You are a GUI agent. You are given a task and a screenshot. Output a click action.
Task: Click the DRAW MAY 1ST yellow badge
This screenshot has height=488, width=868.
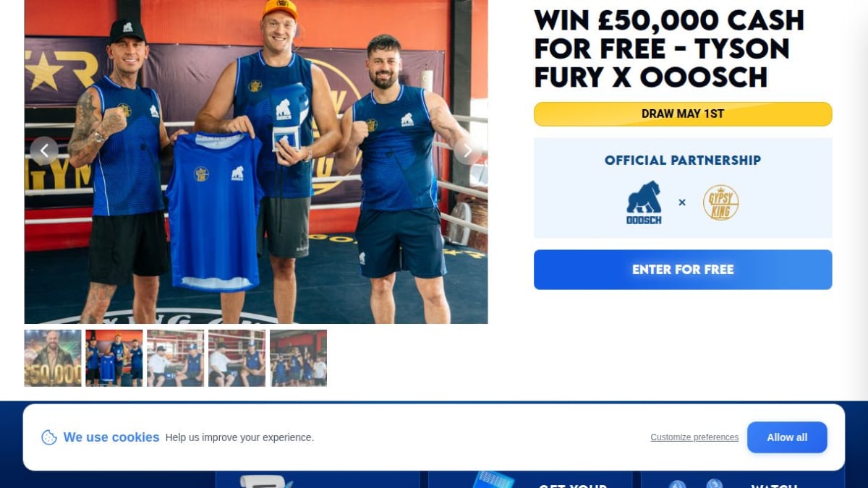point(683,114)
